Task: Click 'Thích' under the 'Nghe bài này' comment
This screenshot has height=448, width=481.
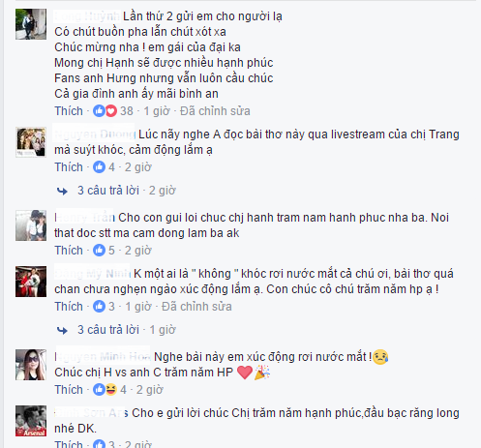Action: [69, 390]
